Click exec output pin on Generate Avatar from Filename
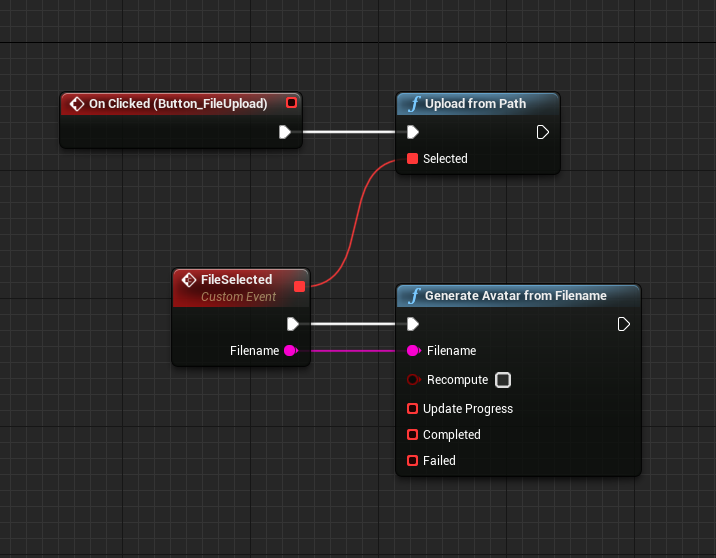Image resolution: width=716 pixels, height=558 pixels. pyautogui.click(x=623, y=324)
